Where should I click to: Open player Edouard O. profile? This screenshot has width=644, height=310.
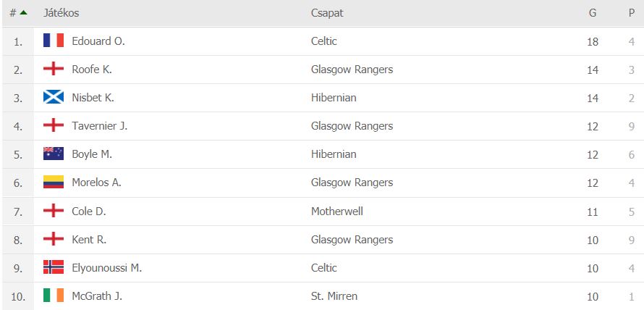[98, 41]
